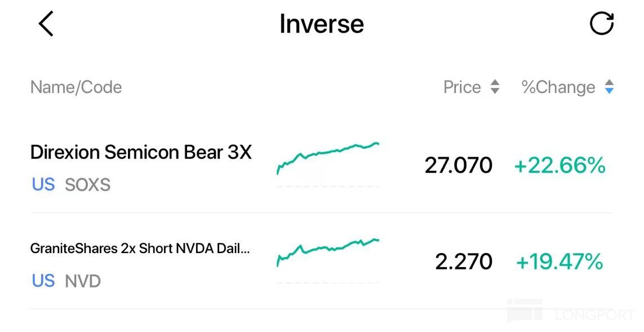Click the NVD ticker code
This screenshot has height=332, width=644.
point(83,281)
